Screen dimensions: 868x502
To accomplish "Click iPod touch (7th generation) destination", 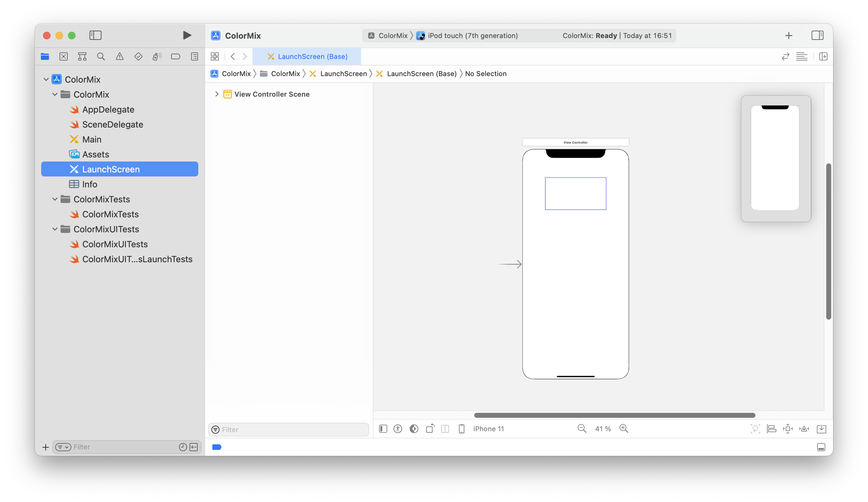I will [472, 36].
